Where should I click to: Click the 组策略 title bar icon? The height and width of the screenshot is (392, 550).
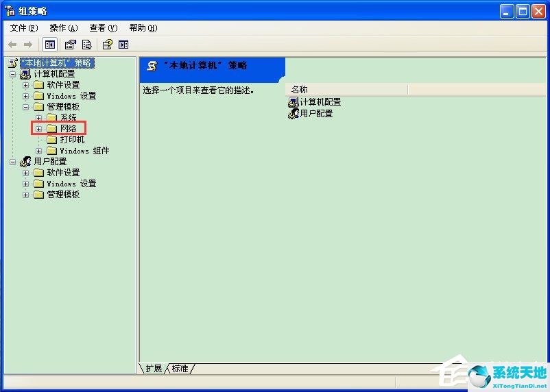point(10,11)
